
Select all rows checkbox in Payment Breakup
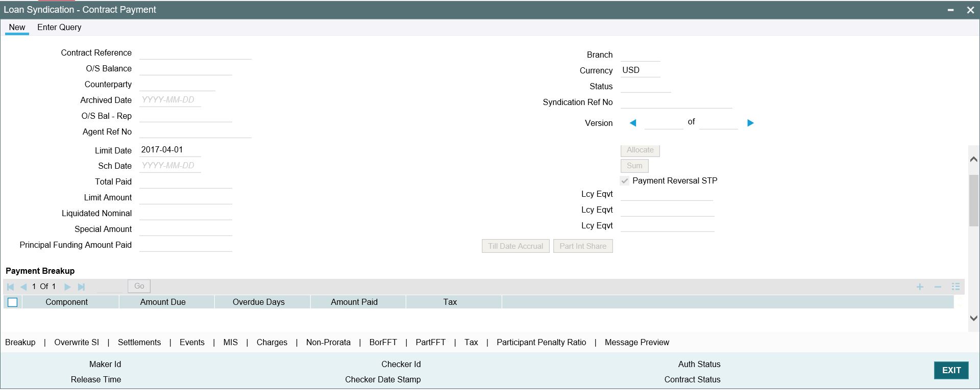click(13, 302)
